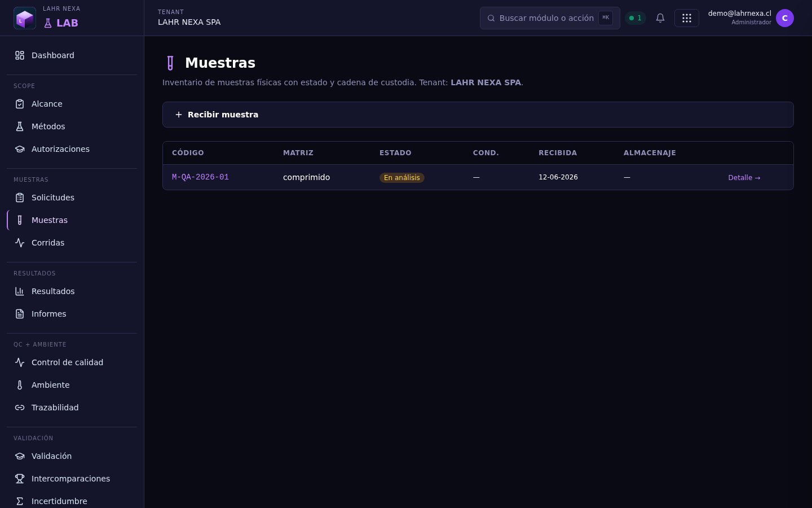Click the En análisis status badge
The width and height of the screenshot is (812, 508).
click(x=402, y=177)
